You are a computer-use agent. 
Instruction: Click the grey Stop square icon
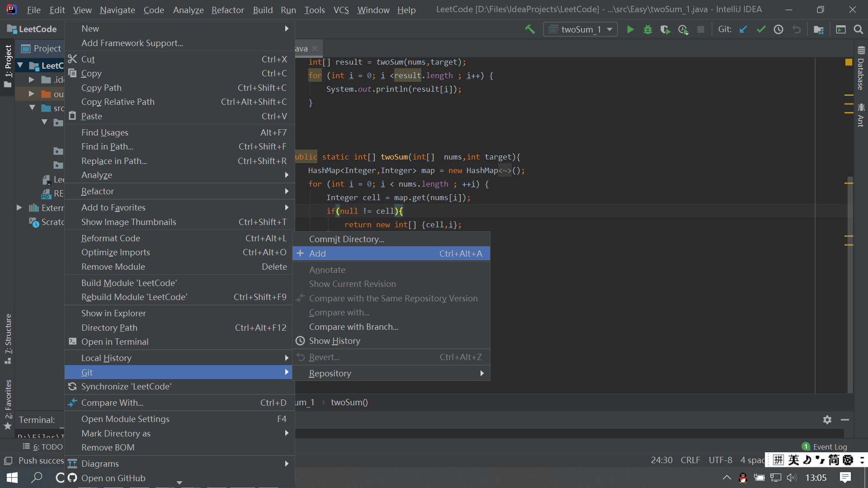tap(701, 29)
